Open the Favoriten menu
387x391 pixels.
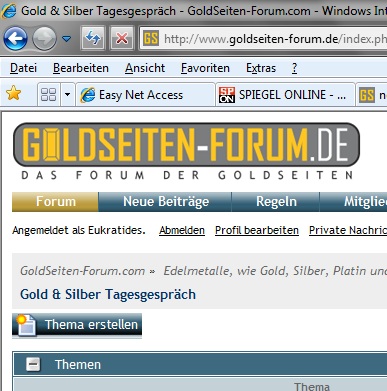[205, 68]
